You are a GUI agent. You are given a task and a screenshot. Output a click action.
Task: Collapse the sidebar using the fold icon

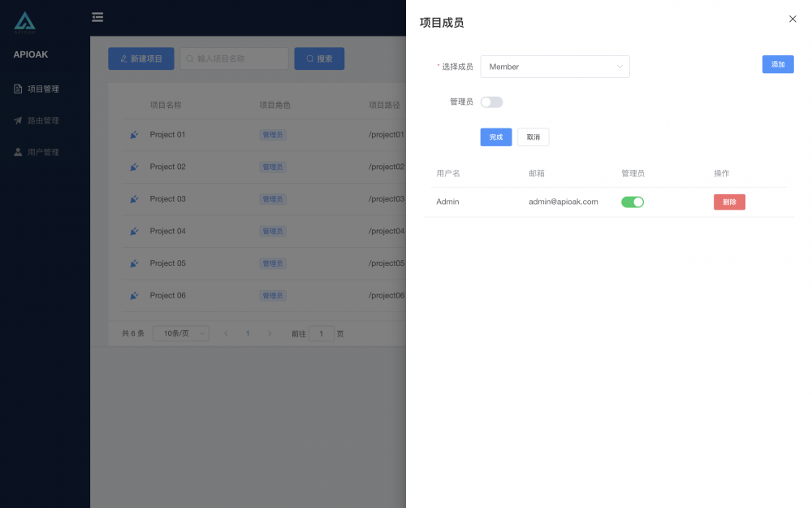click(97, 16)
